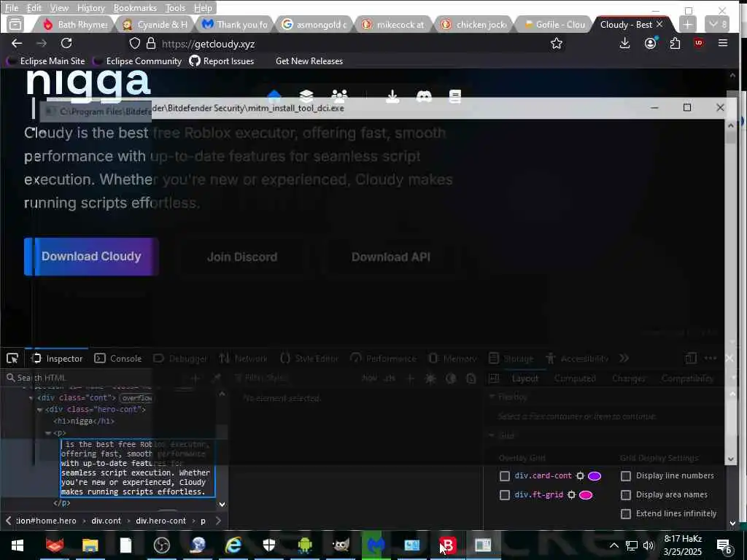The height and width of the screenshot is (560, 747).
Task: Open the Storage devtools tab
Action: [512, 359]
